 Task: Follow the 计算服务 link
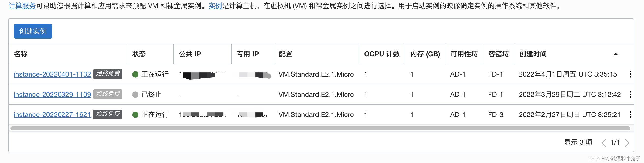point(22,5)
